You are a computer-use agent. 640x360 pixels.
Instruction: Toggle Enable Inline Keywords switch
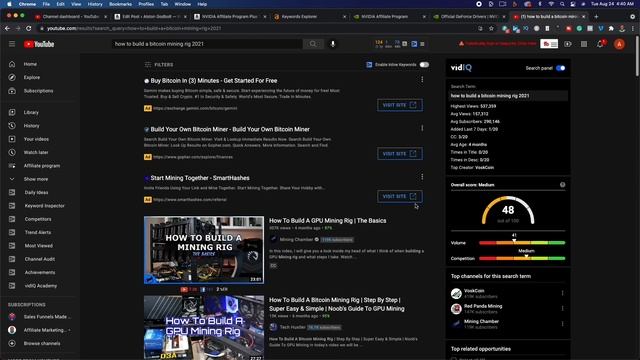pos(424,64)
